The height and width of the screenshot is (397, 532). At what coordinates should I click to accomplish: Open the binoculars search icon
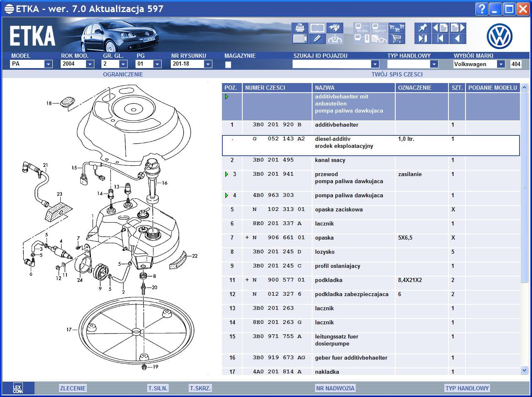335,28
